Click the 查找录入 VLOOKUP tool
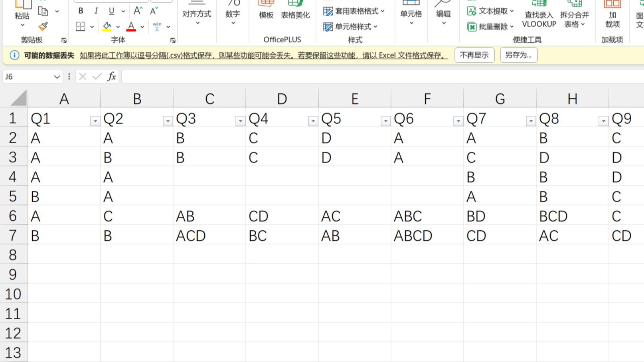 click(539, 15)
